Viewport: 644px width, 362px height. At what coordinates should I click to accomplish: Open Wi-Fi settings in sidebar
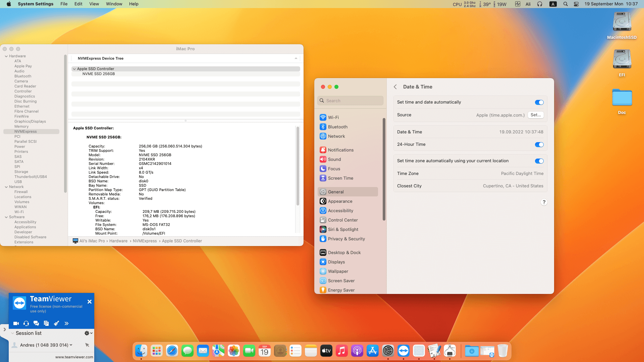pos(333,117)
